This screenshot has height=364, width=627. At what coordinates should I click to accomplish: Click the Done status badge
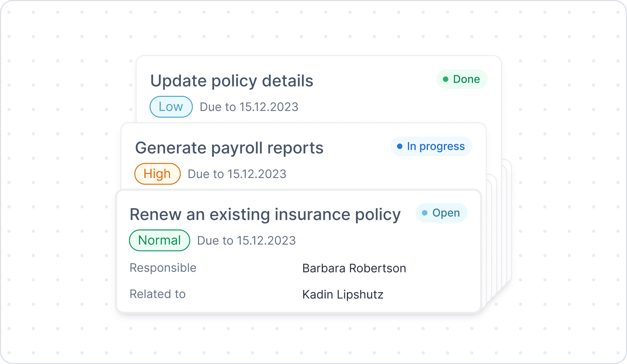coord(462,79)
